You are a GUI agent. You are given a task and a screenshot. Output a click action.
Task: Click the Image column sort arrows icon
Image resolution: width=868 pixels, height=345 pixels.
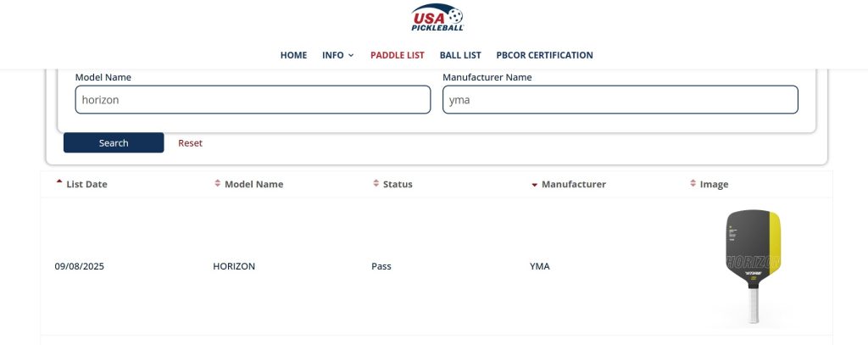[693, 184]
